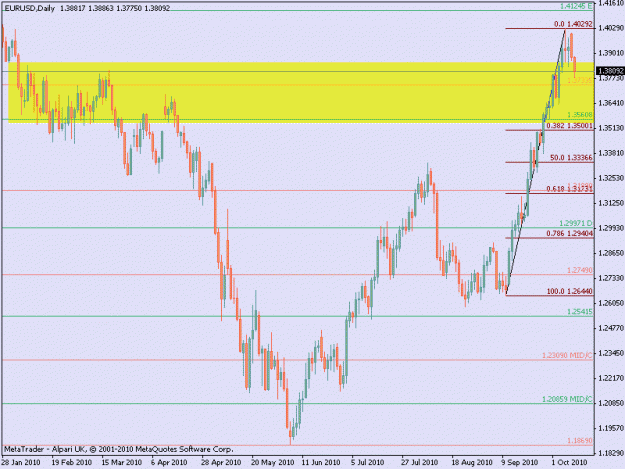Click the yellow highlighted price zone rectangle

click(x=301, y=90)
